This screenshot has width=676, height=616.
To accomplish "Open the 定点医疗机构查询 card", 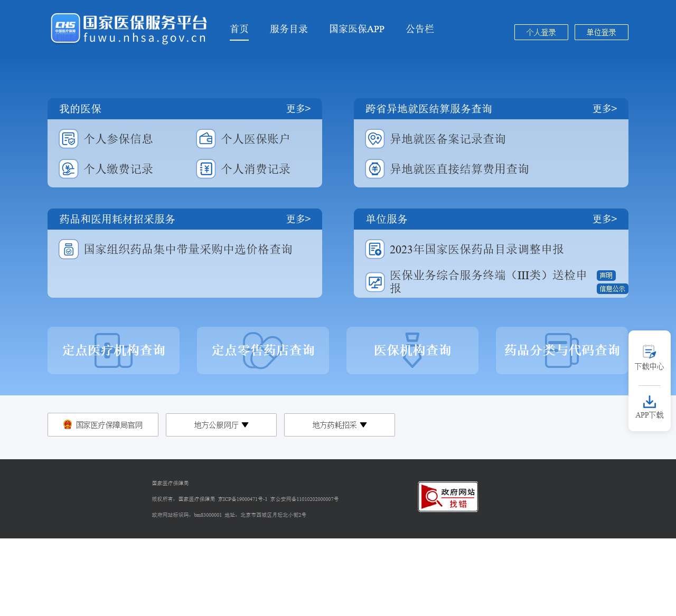I will coord(114,350).
